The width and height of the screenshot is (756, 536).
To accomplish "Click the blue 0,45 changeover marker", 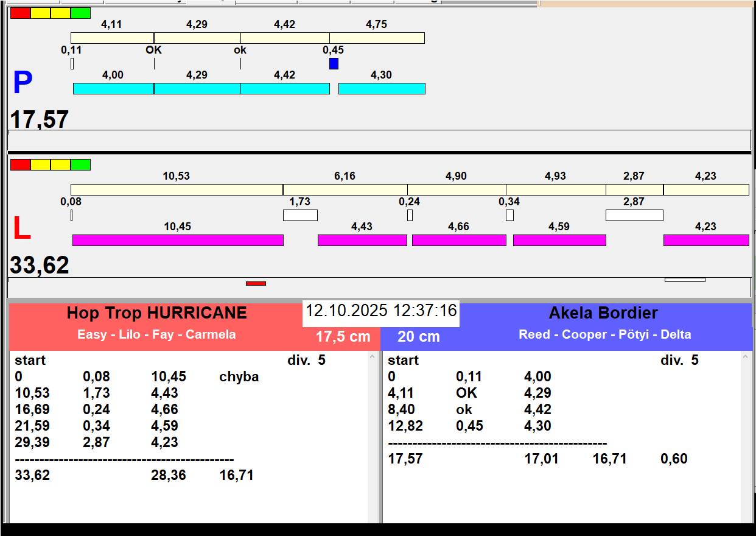I will (x=334, y=63).
